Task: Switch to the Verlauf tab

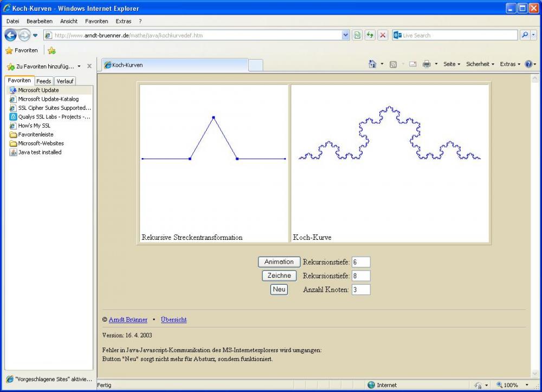Action: [x=65, y=81]
